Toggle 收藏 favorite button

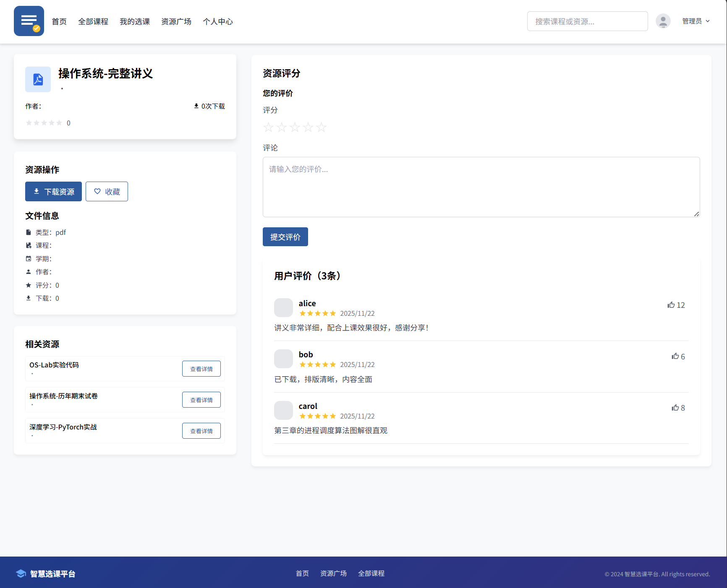tap(107, 192)
